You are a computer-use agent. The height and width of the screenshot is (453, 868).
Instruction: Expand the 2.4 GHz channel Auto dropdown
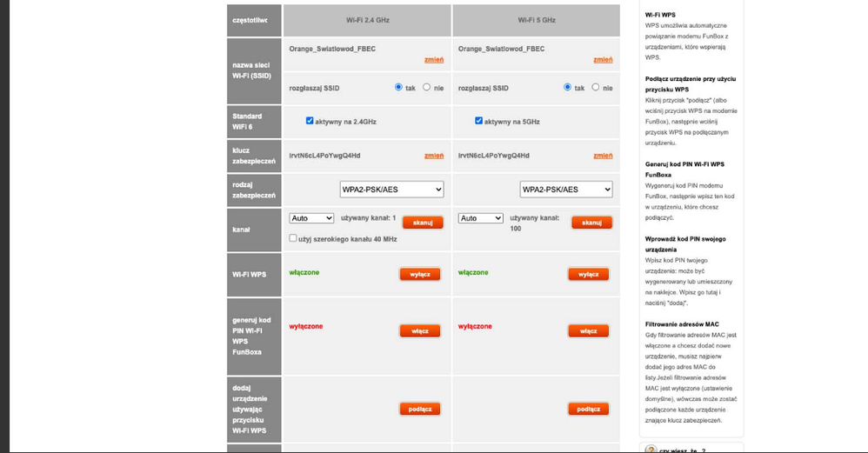(x=311, y=218)
